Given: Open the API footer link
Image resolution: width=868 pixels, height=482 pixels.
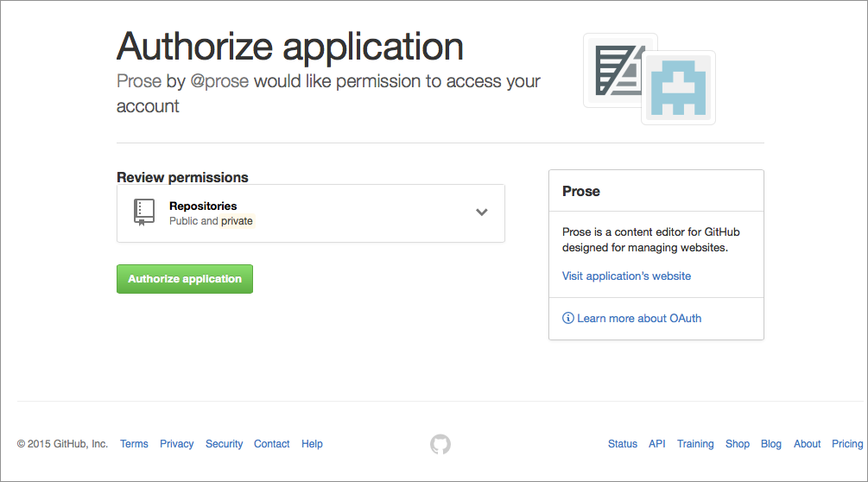Looking at the screenshot, I should point(656,444).
